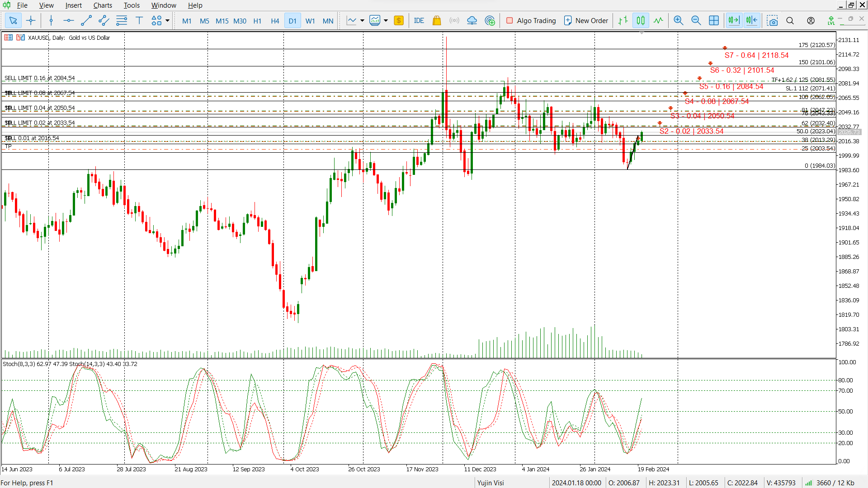Open the New Order dialog
Viewport: 868px width, 488px height.
[x=586, y=21]
